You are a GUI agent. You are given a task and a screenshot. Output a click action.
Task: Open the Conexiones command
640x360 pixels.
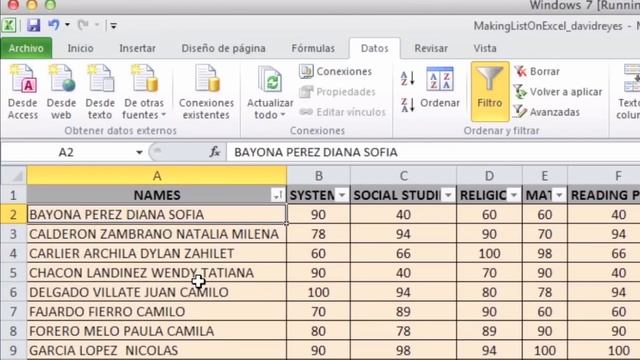336,71
